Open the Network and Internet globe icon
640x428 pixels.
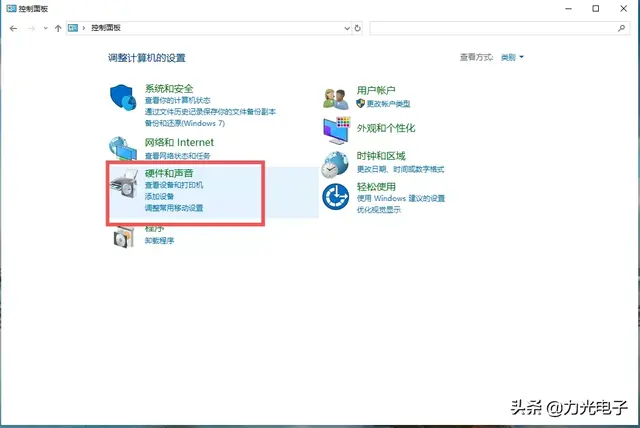coord(124,149)
